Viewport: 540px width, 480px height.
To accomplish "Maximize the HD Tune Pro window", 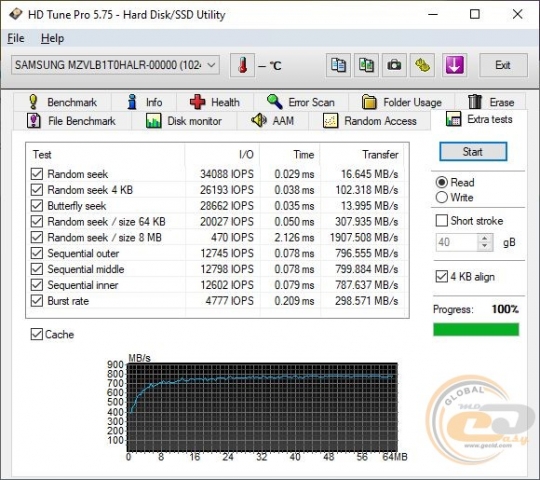I will (x=475, y=14).
